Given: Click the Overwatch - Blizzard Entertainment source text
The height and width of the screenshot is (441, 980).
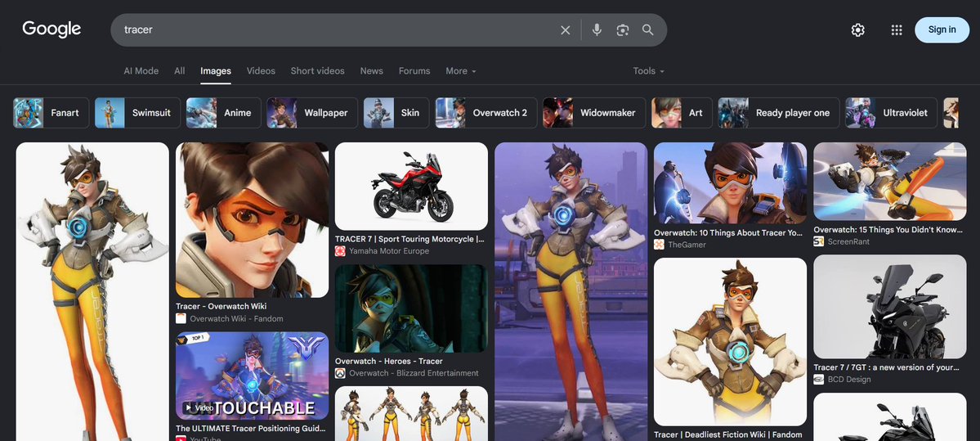Looking at the screenshot, I should [414, 373].
